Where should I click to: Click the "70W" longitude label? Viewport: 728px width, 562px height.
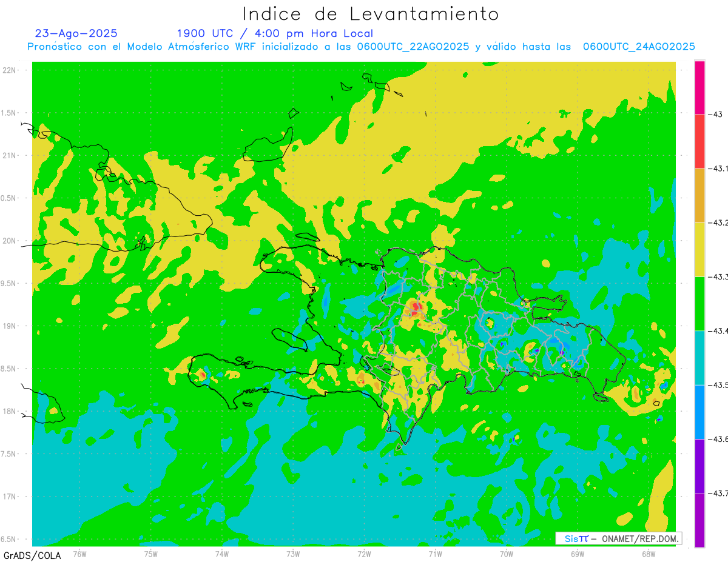click(x=507, y=554)
